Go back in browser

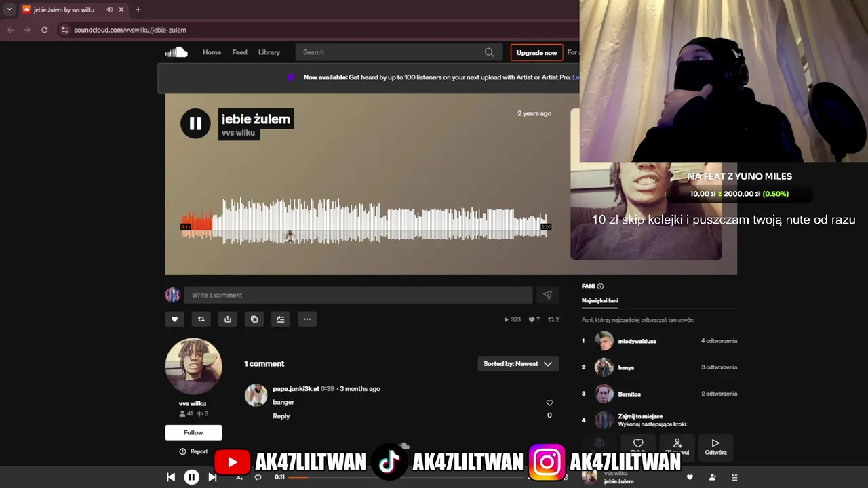point(10,30)
